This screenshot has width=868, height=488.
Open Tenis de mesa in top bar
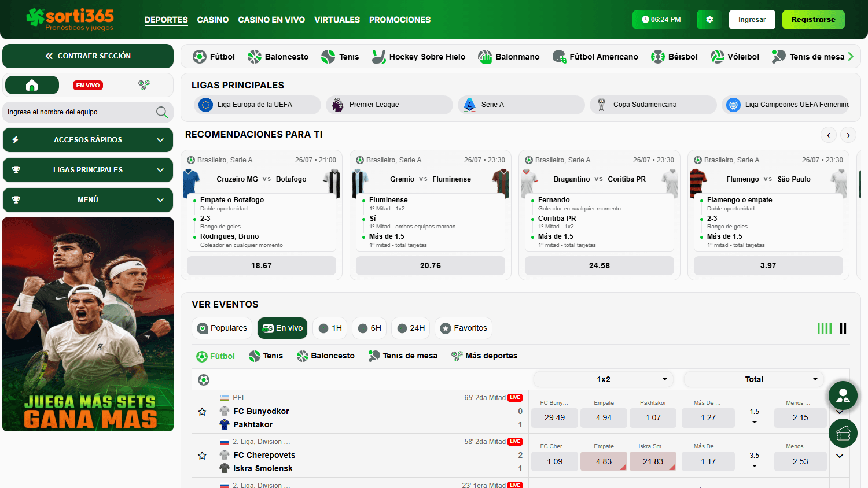point(808,57)
